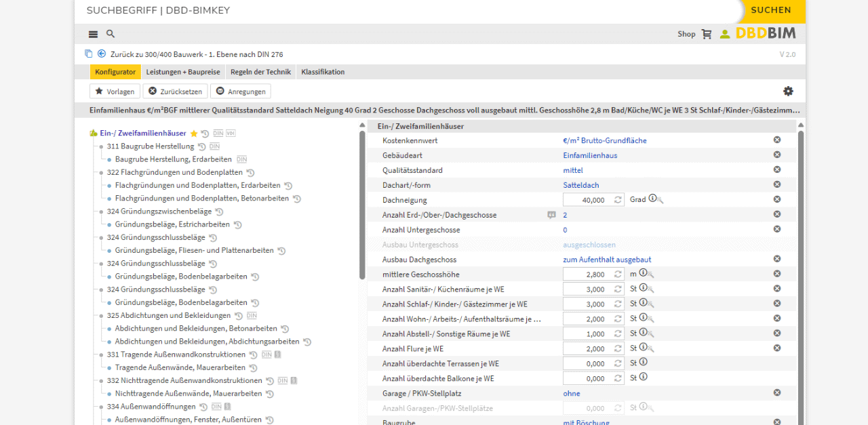The width and height of the screenshot is (868, 425).
Task: Click the left tree panel scrollbar
Action: point(362,205)
